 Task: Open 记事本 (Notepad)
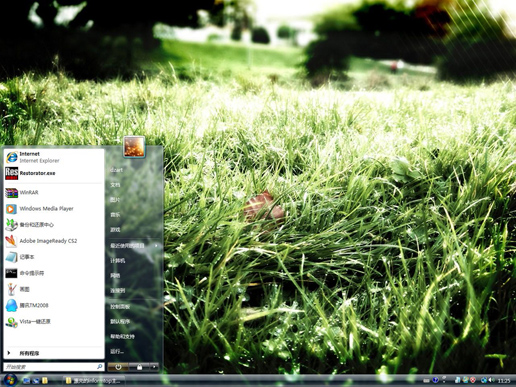coord(53,257)
